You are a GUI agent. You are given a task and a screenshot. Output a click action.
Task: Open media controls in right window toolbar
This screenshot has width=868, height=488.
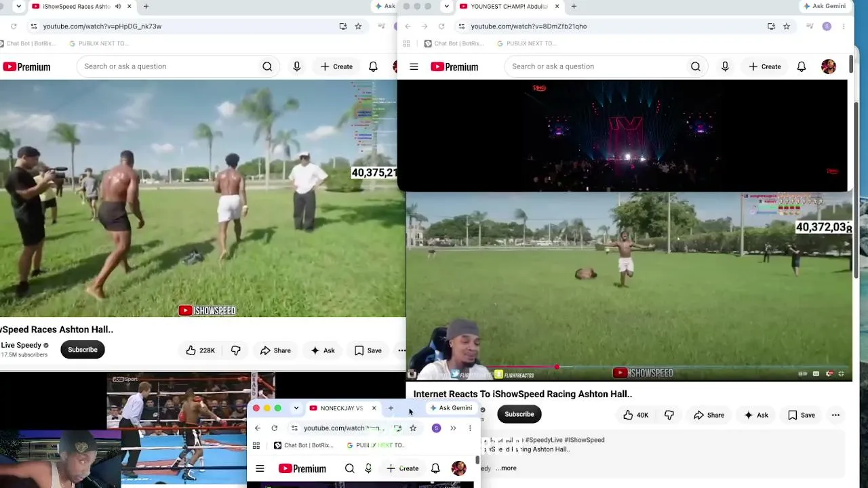click(810, 26)
